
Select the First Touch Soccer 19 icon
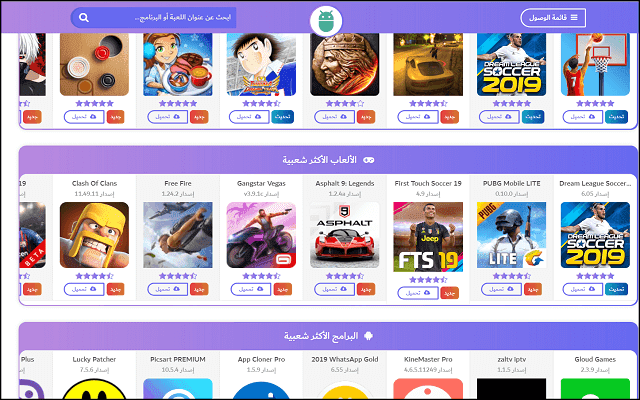pyautogui.click(x=428, y=237)
